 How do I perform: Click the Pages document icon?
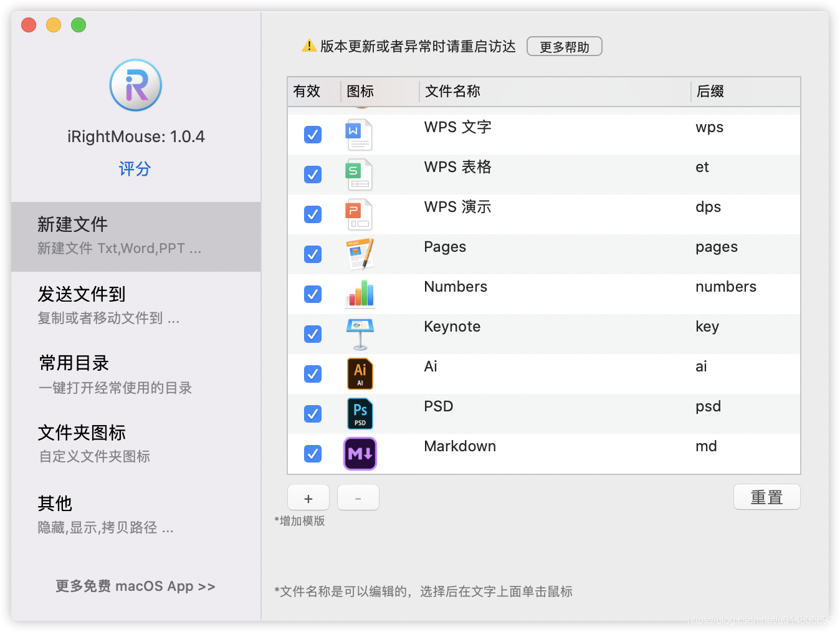(x=360, y=254)
